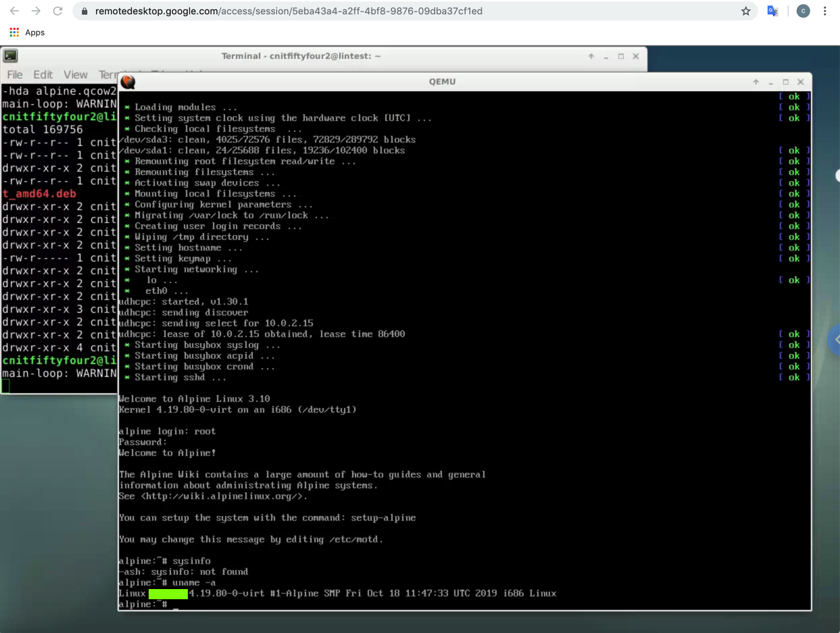Click the final 'alpine:~#' prompt

[143, 604]
